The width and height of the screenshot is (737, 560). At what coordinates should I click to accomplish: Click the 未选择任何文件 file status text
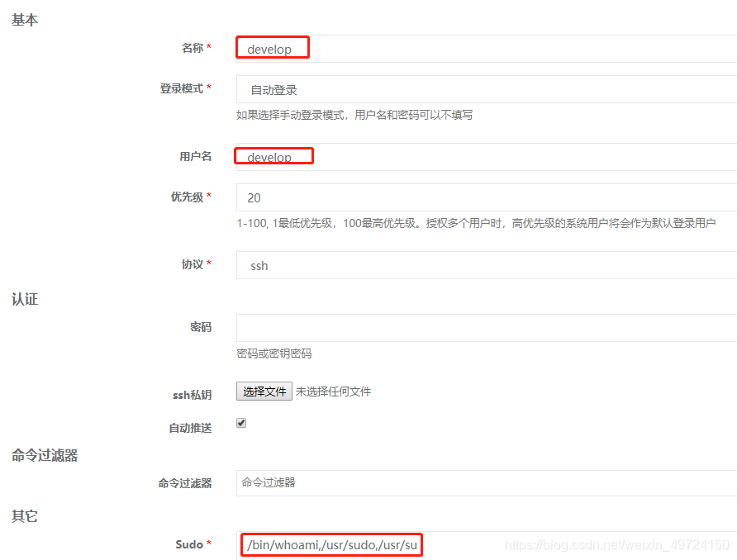pos(333,392)
